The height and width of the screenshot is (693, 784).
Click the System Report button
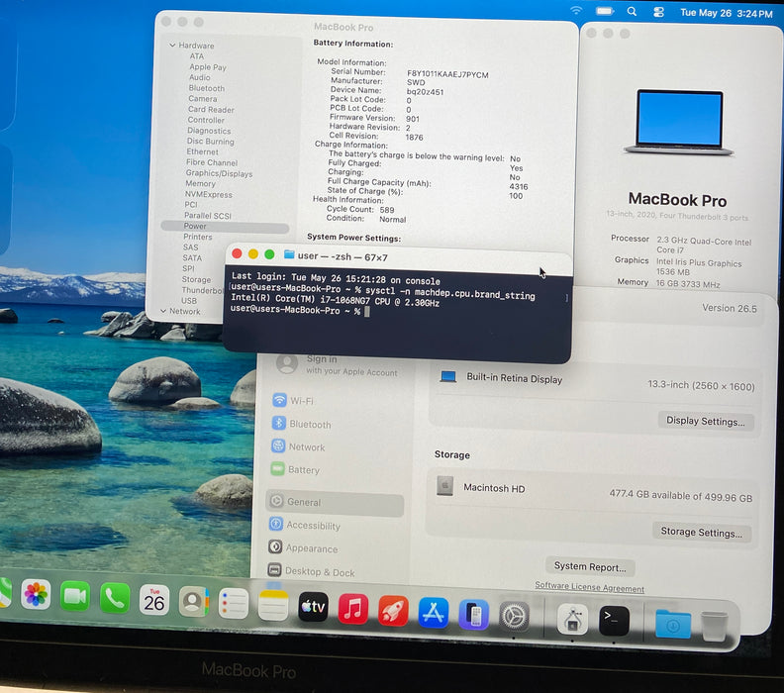point(590,567)
